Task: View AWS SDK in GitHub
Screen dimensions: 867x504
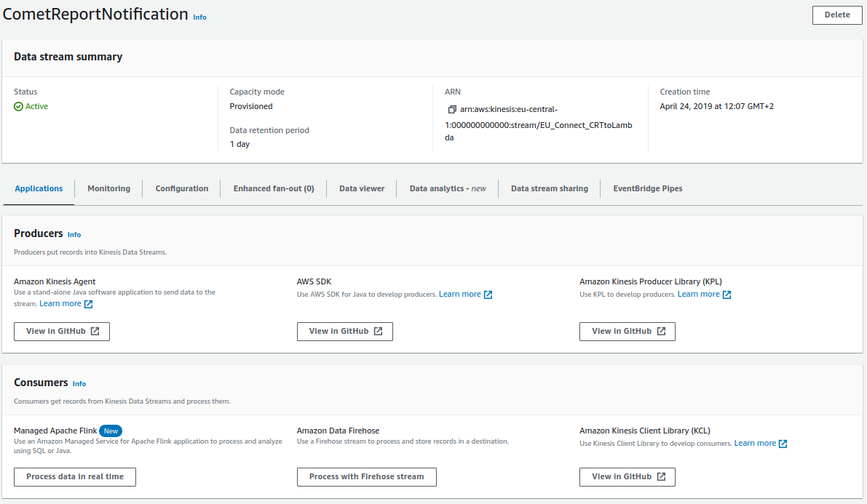Action: [345, 332]
